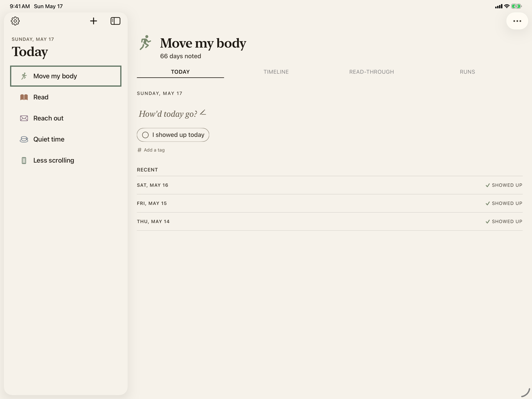
Task: Click the 9:41 AM status bar time
Action: click(20, 6)
